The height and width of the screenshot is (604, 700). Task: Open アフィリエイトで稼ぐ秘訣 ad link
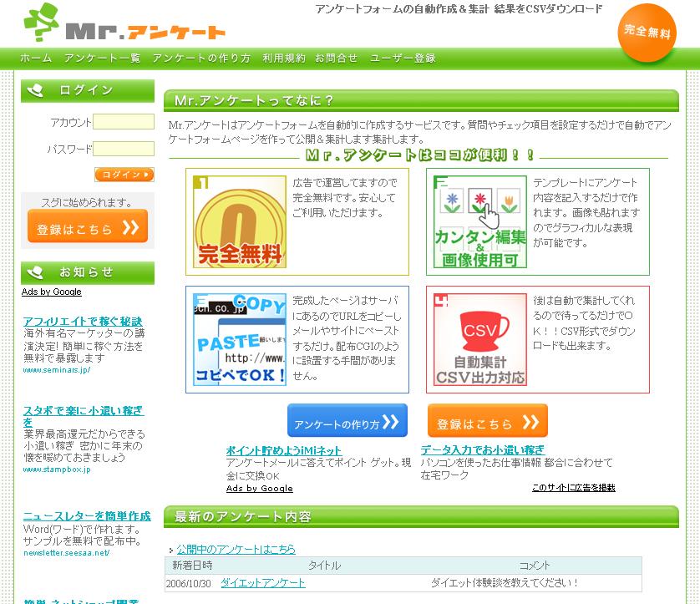pos(83,322)
